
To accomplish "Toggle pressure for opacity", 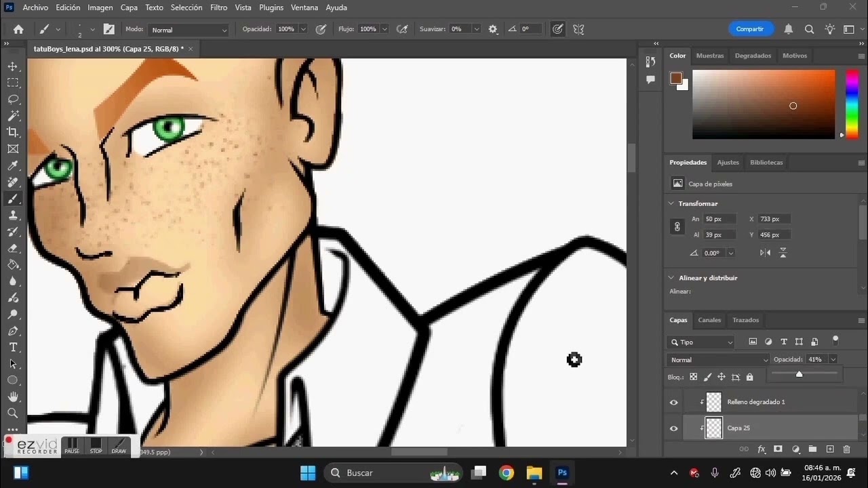I will click(x=321, y=29).
